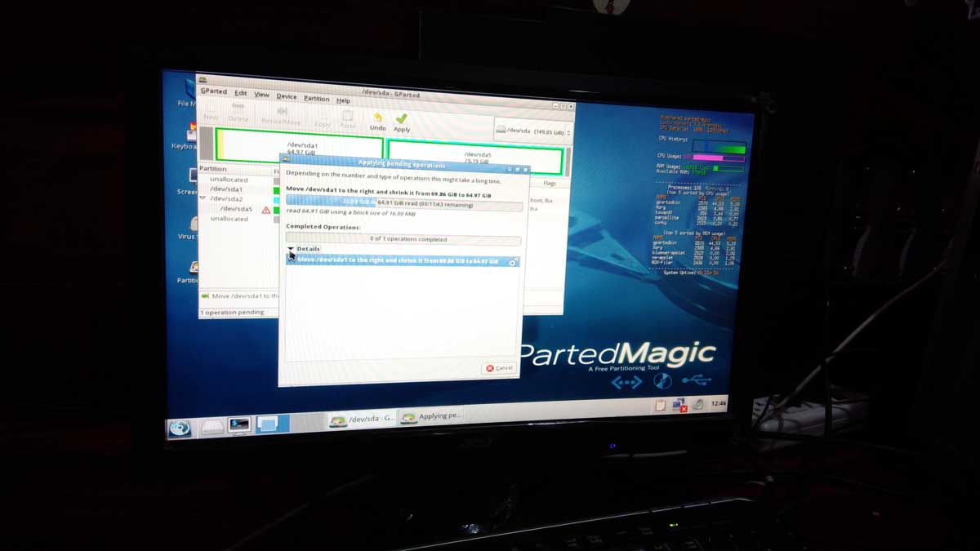Open the Help menu
The height and width of the screenshot is (551, 980).
click(343, 100)
